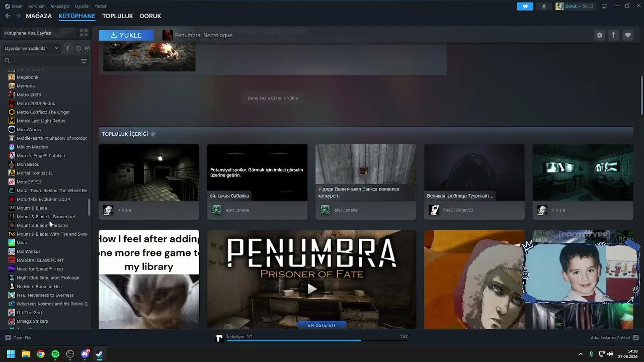644x362 pixels.
Task: Open the Görünüm menu
Action: click(37, 6)
